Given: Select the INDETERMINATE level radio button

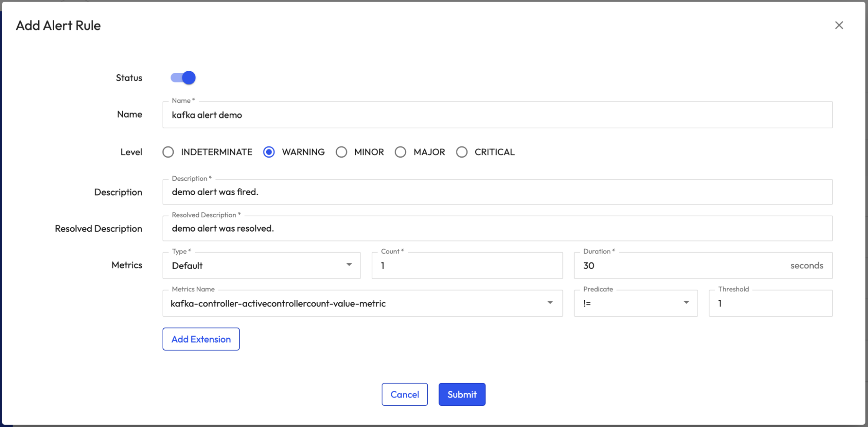Looking at the screenshot, I should click(168, 152).
